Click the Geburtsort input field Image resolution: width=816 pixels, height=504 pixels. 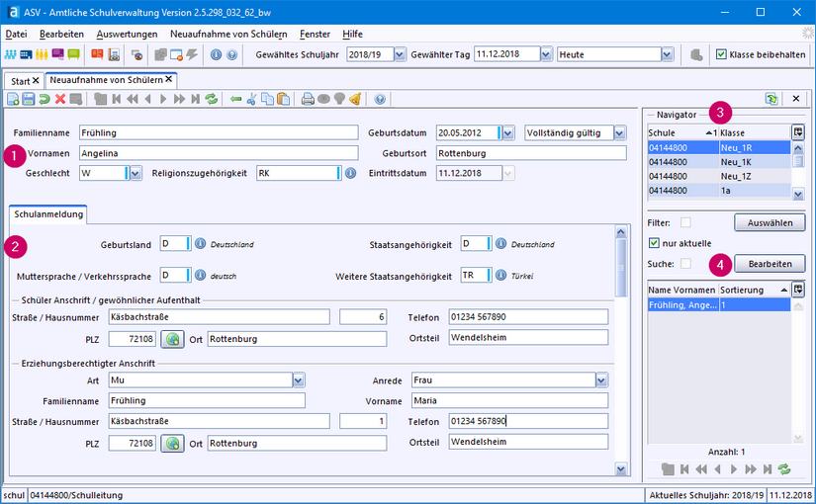(x=531, y=153)
